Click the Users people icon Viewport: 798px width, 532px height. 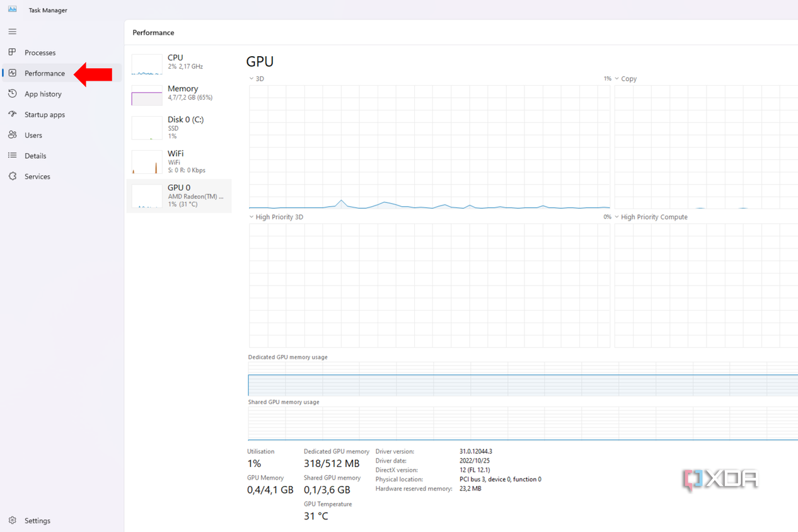[12, 135]
